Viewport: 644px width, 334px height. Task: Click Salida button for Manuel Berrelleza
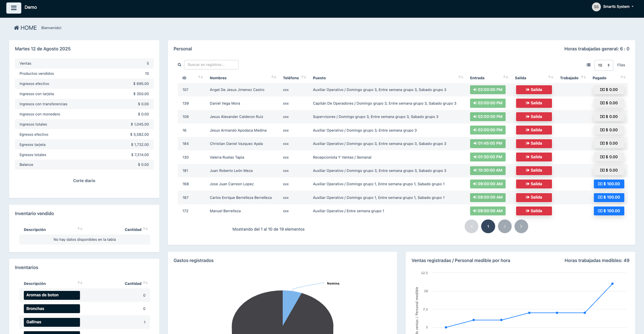coord(534,211)
